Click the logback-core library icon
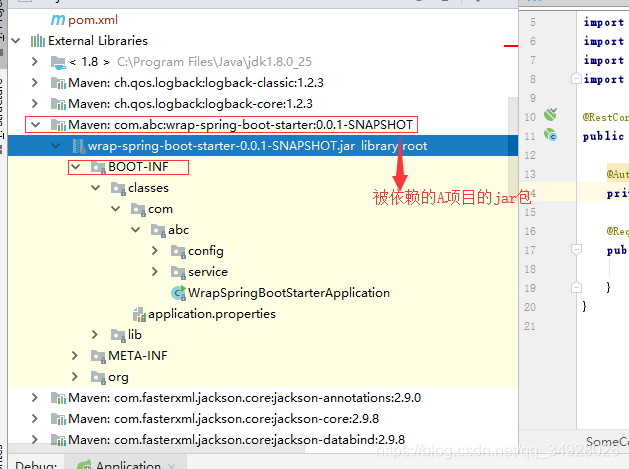 (x=58, y=104)
